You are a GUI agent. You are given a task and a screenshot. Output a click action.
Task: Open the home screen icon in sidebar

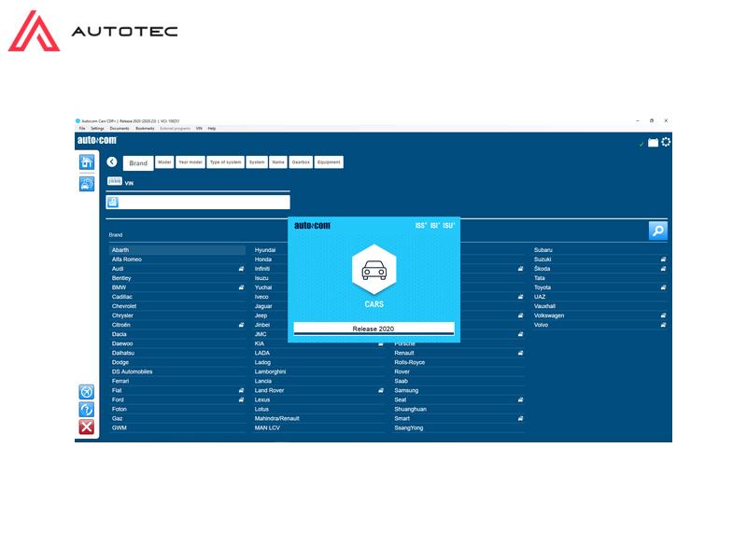[x=87, y=162]
